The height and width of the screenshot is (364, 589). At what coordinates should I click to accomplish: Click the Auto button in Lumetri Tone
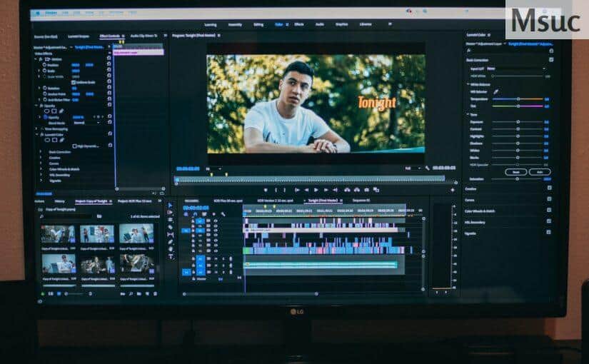(x=540, y=172)
